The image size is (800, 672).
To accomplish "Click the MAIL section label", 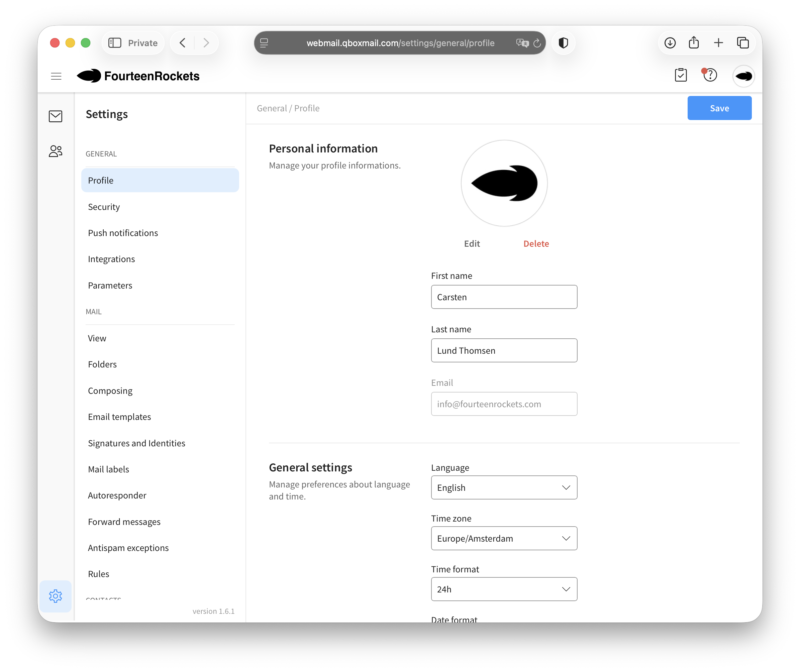I will pos(93,312).
